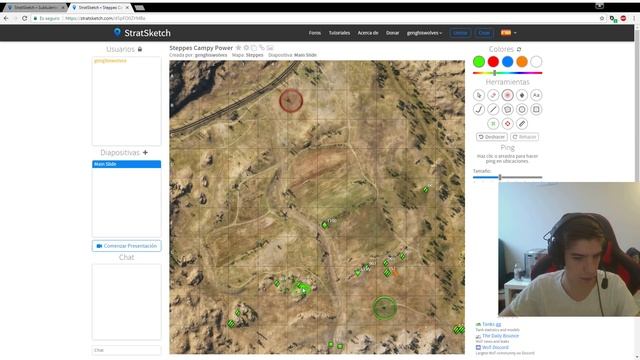Image resolution: width=640 pixels, height=360 pixels.
Task: Click the green ping circle on the map
Action: 384,308
